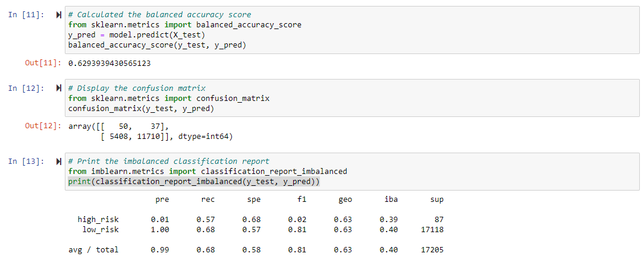Click the 'pre' column header in report

162,200
